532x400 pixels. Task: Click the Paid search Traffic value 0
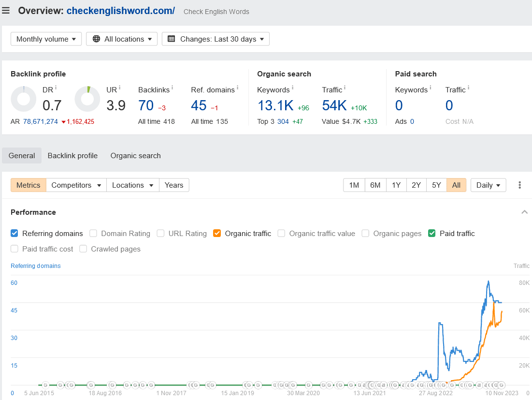(449, 105)
